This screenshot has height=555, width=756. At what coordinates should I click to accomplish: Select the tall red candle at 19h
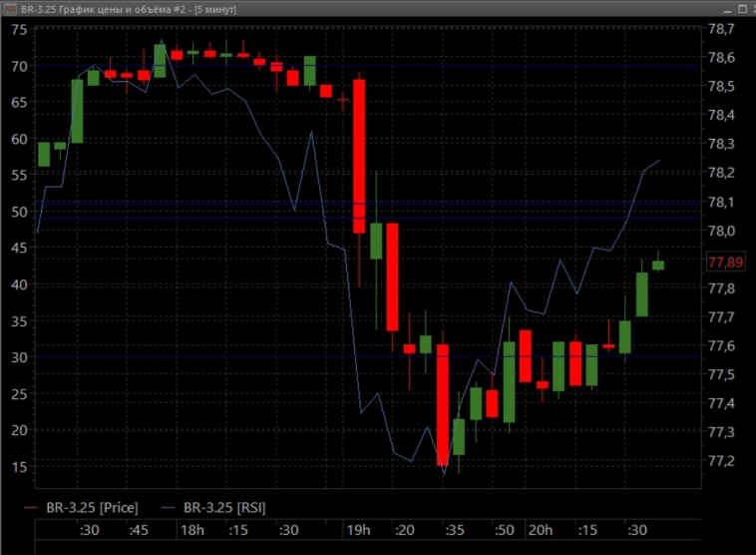tap(359, 156)
